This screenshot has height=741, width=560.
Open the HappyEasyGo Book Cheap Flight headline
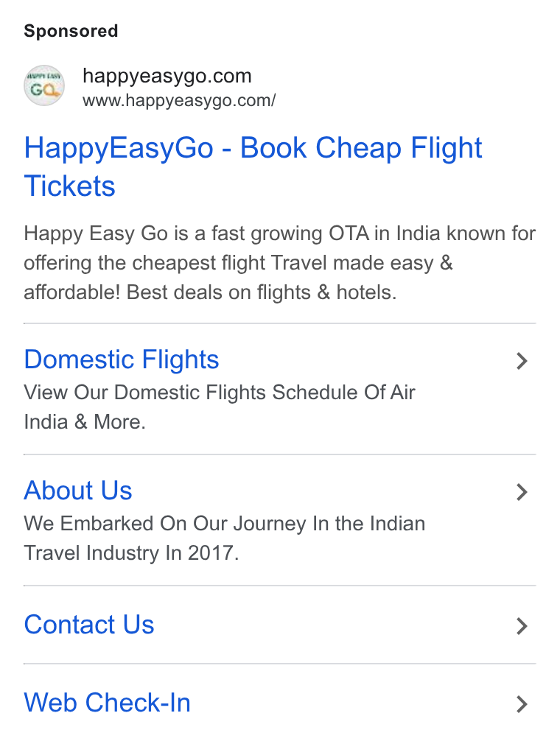coord(253,166)
